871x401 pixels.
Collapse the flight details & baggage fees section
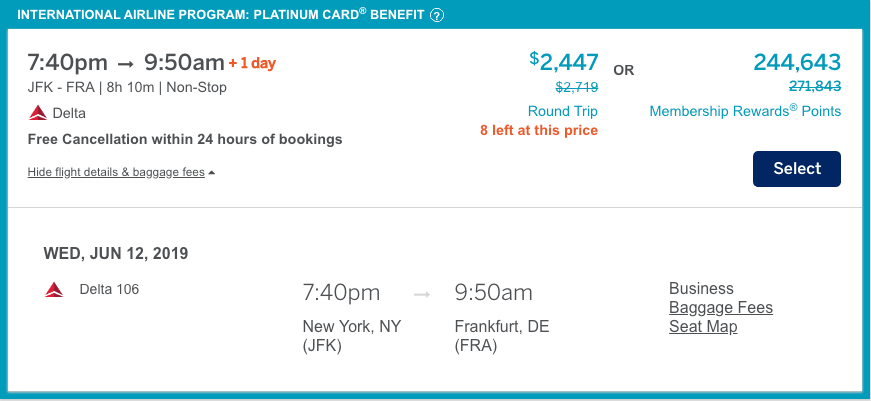pyautogui.click(x=121, y=172)
